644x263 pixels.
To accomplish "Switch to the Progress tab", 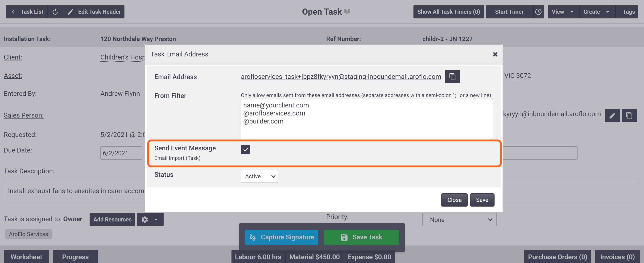I will click(x=75, y=256).
